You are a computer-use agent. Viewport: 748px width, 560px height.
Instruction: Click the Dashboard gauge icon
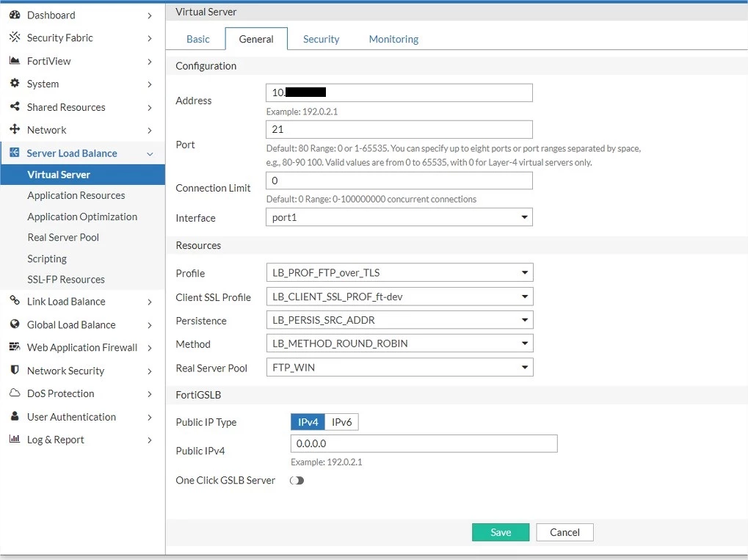point(15,15)
